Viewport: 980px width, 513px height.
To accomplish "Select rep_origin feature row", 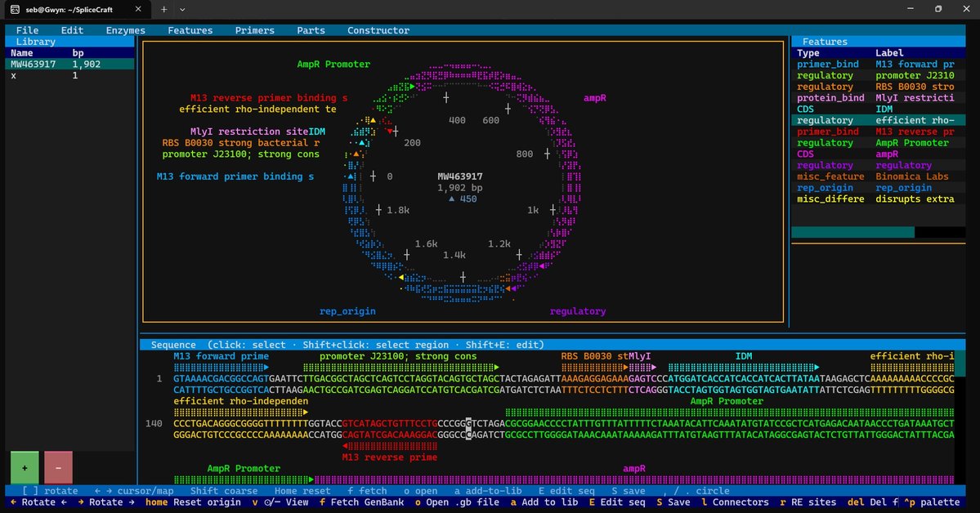I will (878, 187).
